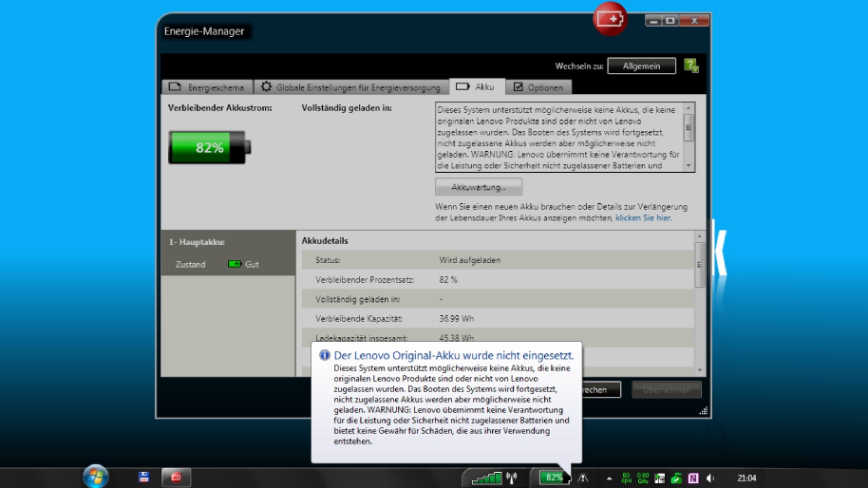Click the 82% battery gauge in taskbar
The width and height of the screenshot is (868, 488).
coord(554,477)
